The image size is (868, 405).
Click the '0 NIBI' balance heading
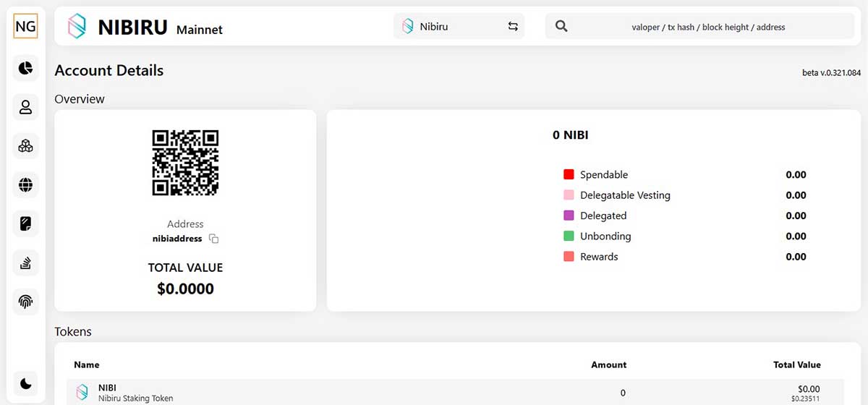pos(571,135)
